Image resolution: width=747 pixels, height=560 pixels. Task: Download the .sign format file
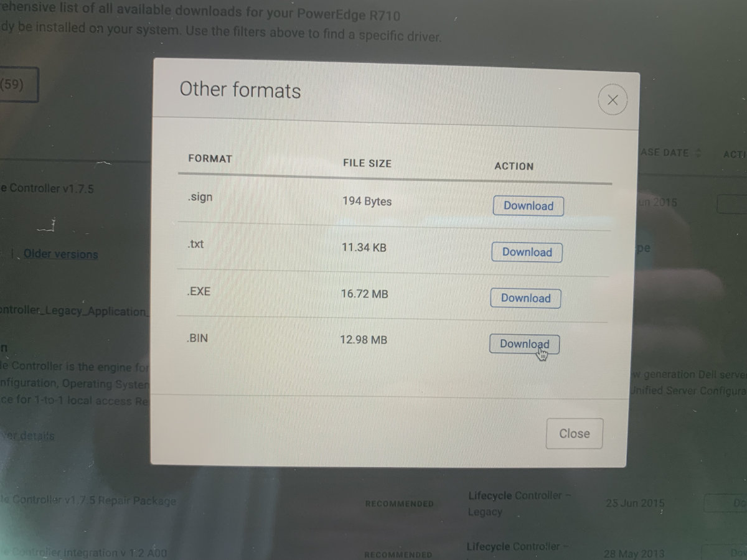(x=529, y=206)
